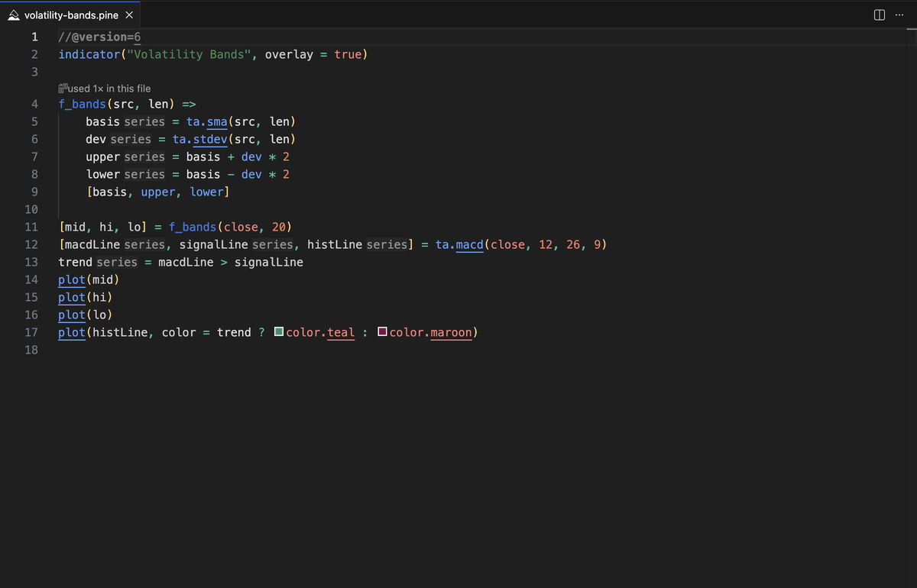Click the [mid, hi, lo] tuple

(103, 227)
